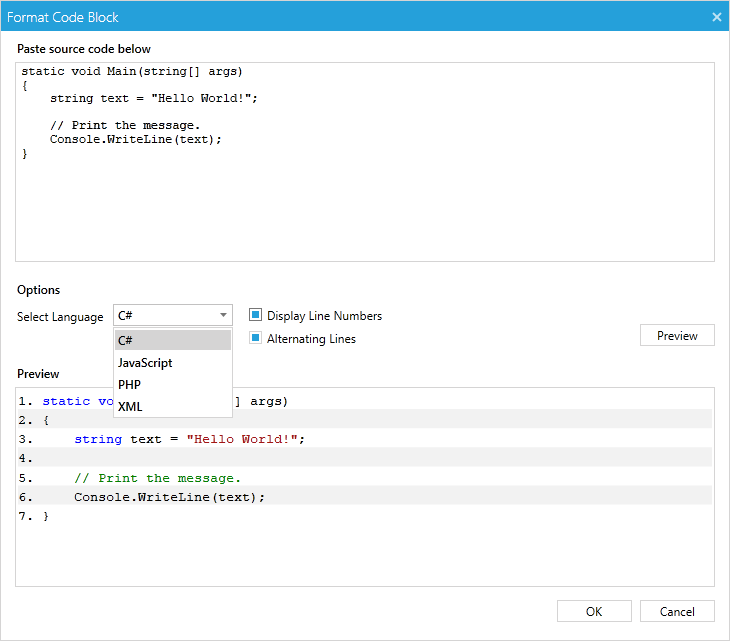Click the 'Alternating Lines' label text
Viewport: 730px width, 641px height.
[311, 339]
